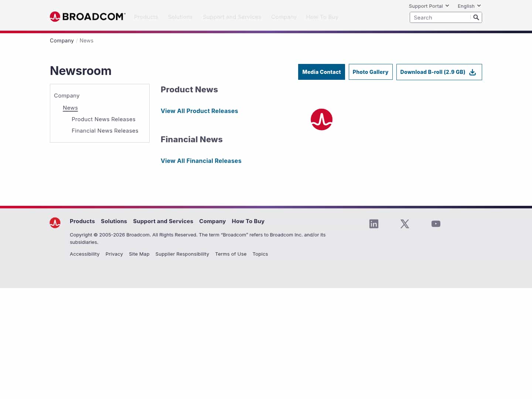This screenshot has height=399, width=532.
Task: Click footer Products link
Action: click(82, 221)
